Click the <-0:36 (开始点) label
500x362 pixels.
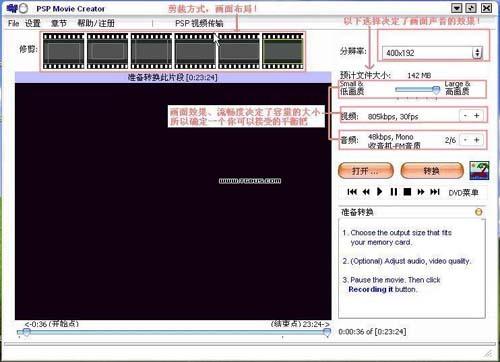52,324
